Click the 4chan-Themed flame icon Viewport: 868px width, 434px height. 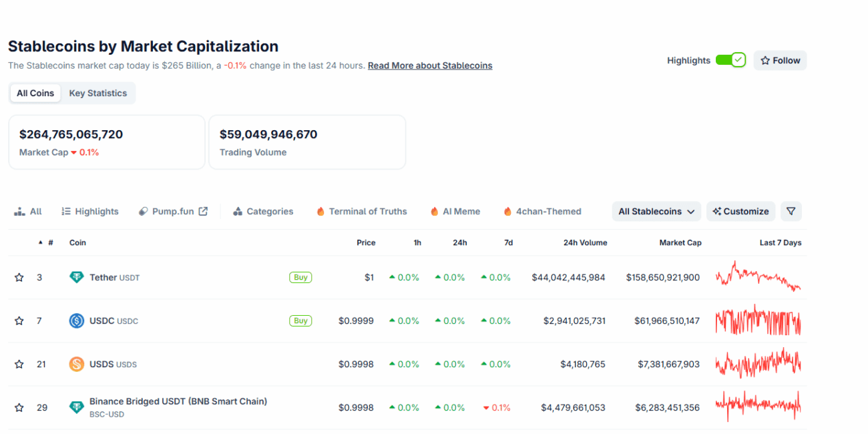click(x=507, y=211)
